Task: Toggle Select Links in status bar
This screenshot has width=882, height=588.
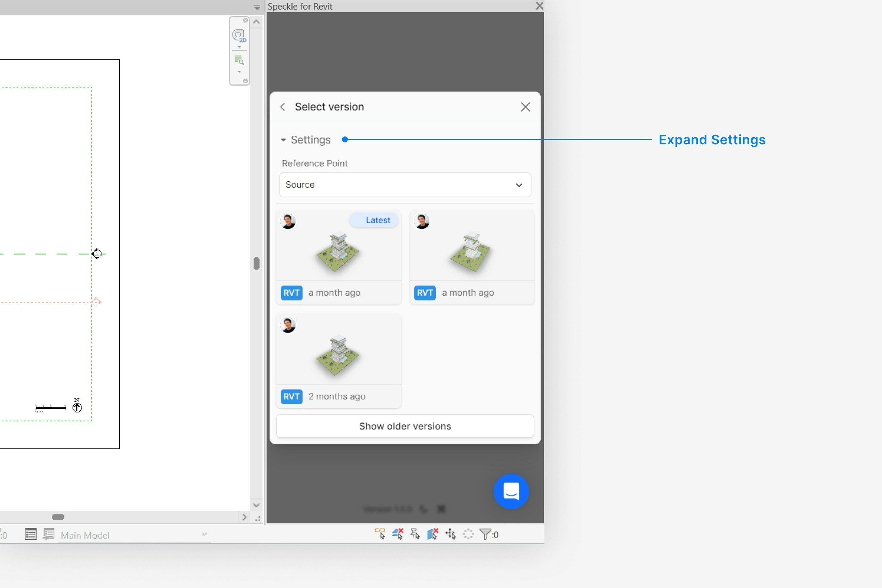Action: click(x=379, y=534)
